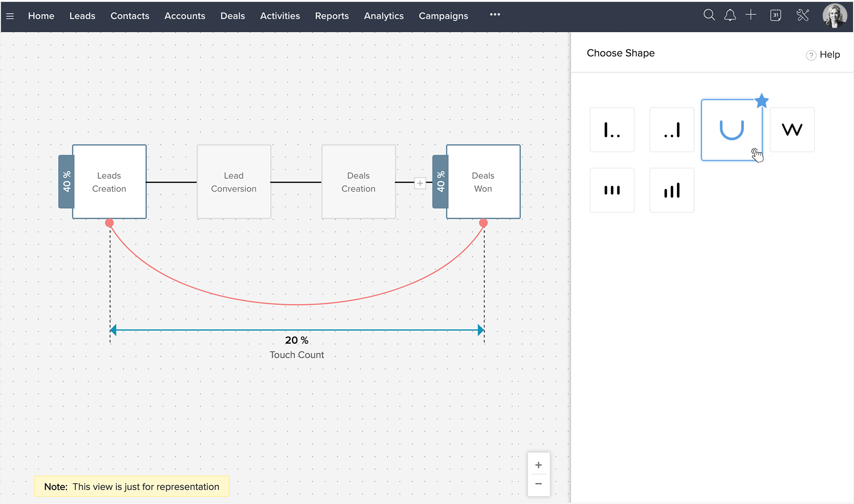Open the calendar icon in top bar
Screen dimensions: 854x504
click(x=776, y=15)
